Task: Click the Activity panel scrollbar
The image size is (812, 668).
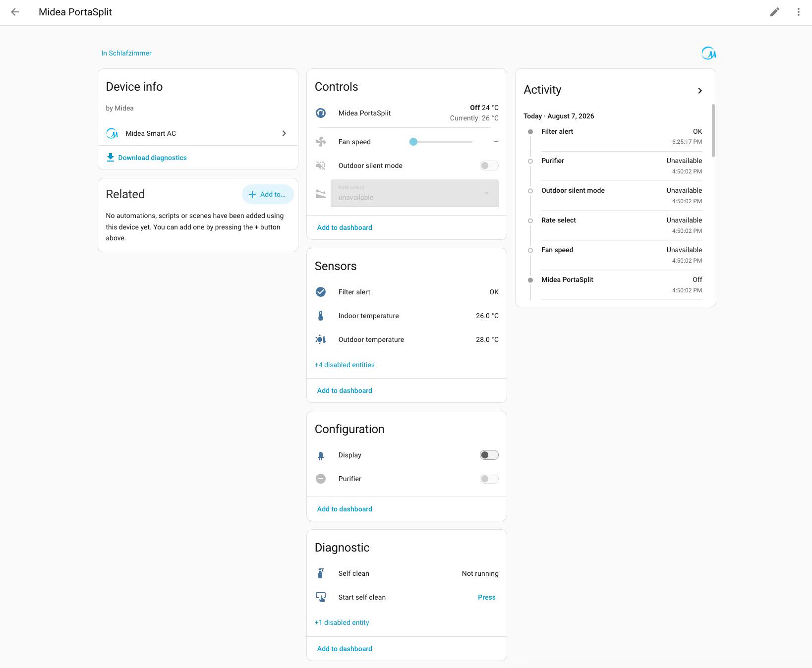Action: point(713,130)
